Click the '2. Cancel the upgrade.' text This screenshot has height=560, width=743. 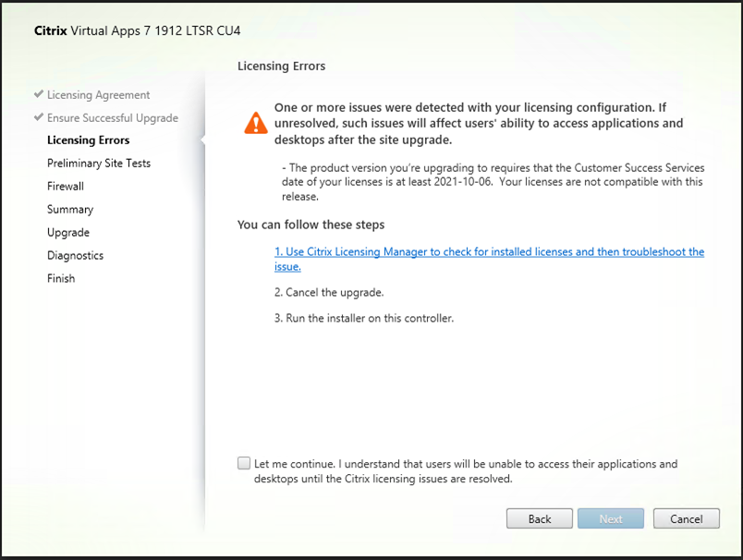point(329,292)
